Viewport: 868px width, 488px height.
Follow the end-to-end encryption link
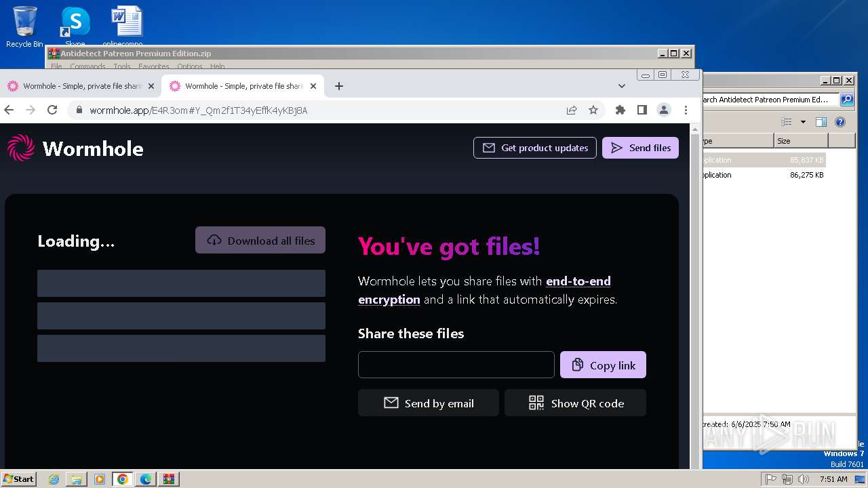tap(484, 290)
